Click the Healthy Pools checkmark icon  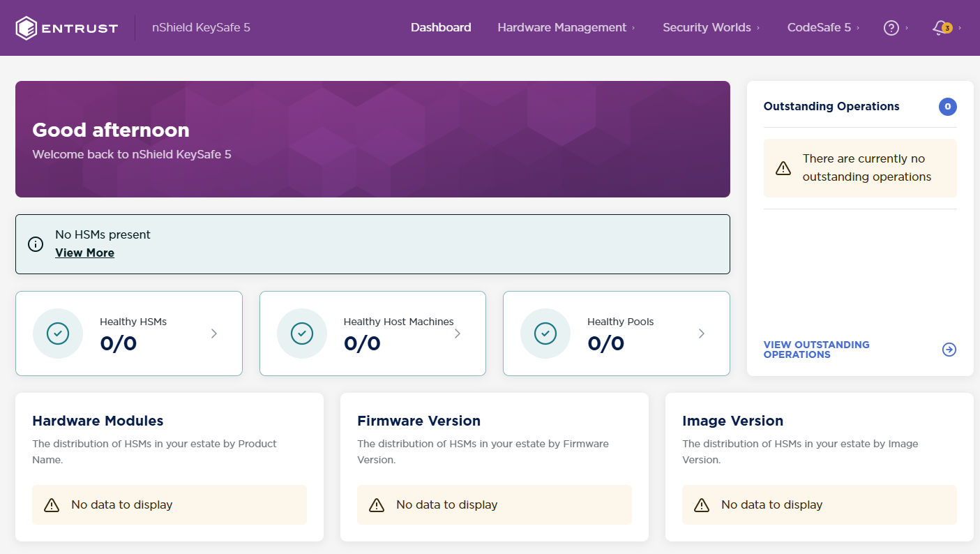[x=545, y=334]
